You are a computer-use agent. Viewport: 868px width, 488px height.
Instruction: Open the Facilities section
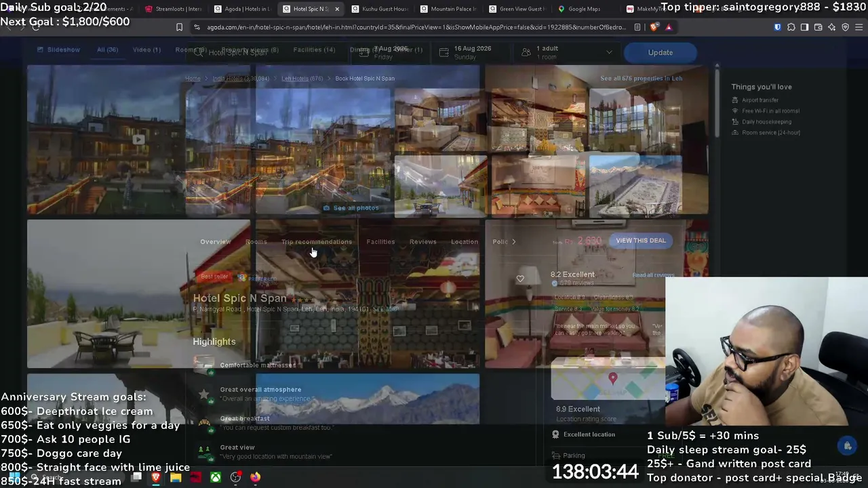(x=380, y=241)
